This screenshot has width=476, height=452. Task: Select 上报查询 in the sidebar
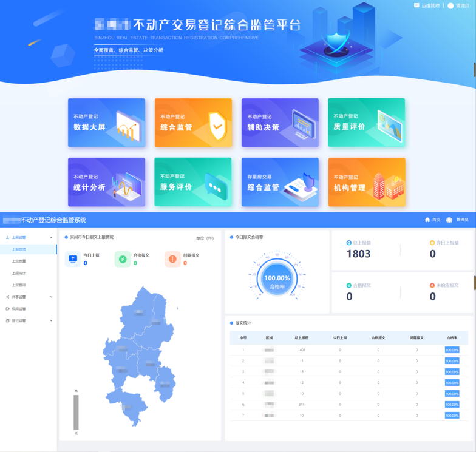(19, 285)
